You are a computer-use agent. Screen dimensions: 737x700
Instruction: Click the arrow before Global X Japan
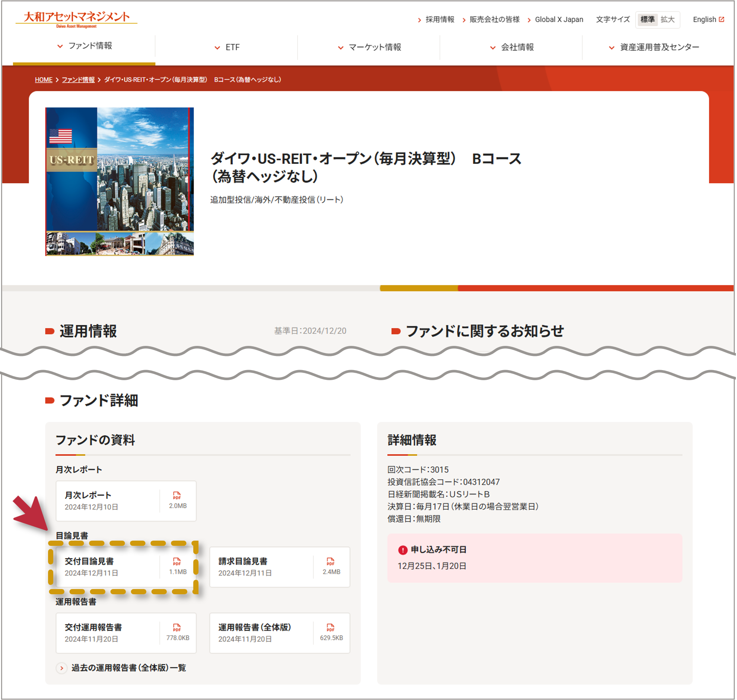[x=530, y=20]
